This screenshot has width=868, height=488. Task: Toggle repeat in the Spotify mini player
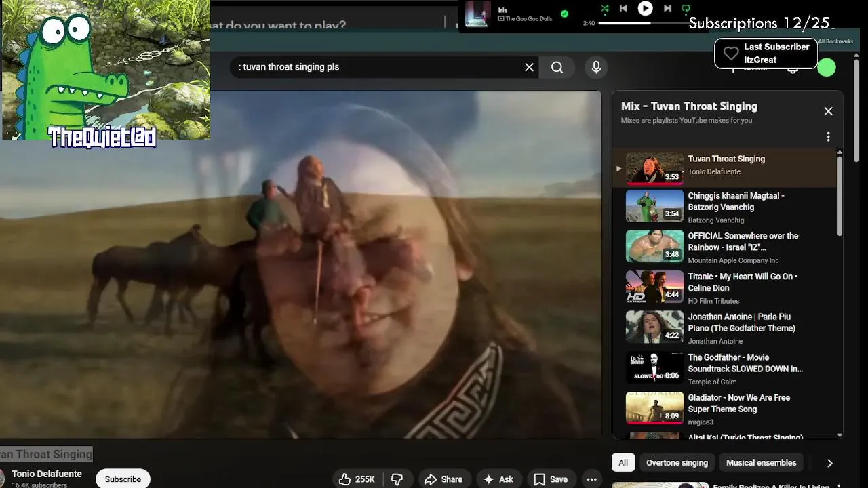point(686,9)
